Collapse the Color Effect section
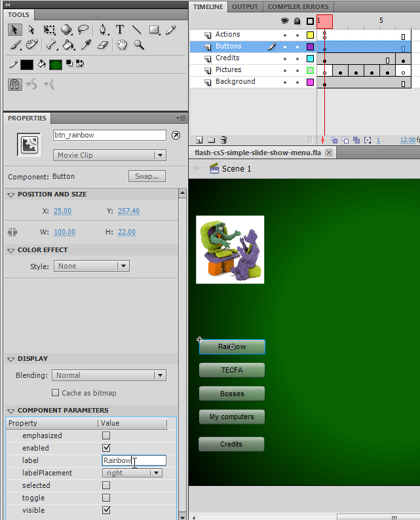This screenshot has height=520, width=420. pyautogui.click(x=10, y=250)
